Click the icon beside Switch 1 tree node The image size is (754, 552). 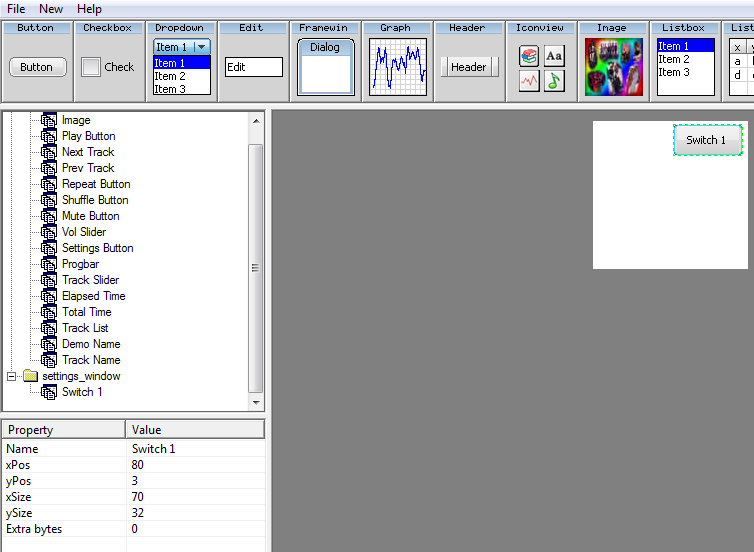(49, 392)
